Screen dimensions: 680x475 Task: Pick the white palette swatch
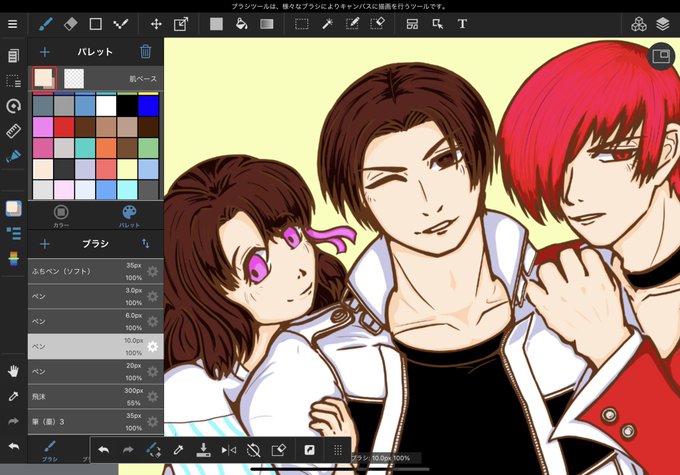[106, 106]
